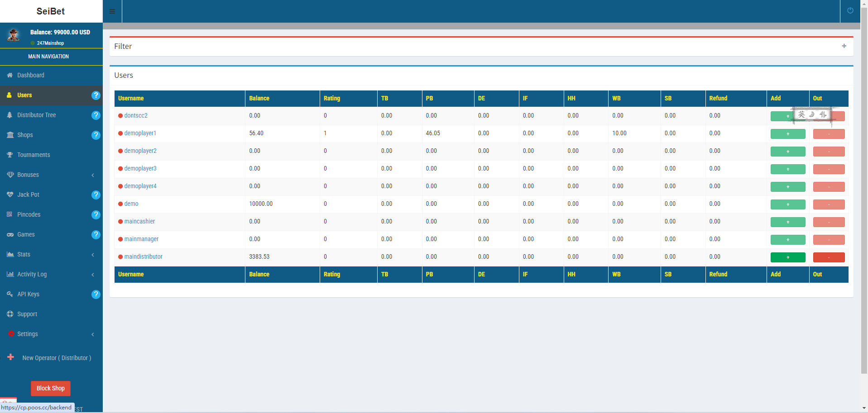The width and height of the screenshot is (868, 413).
Task: Click help icon next to API Keys
Action: pyautogui.click(x=96, y=294)
